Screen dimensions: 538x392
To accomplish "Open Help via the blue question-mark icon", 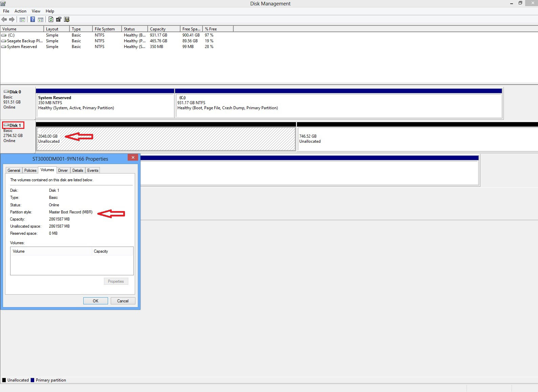I will tap(33, 20).
